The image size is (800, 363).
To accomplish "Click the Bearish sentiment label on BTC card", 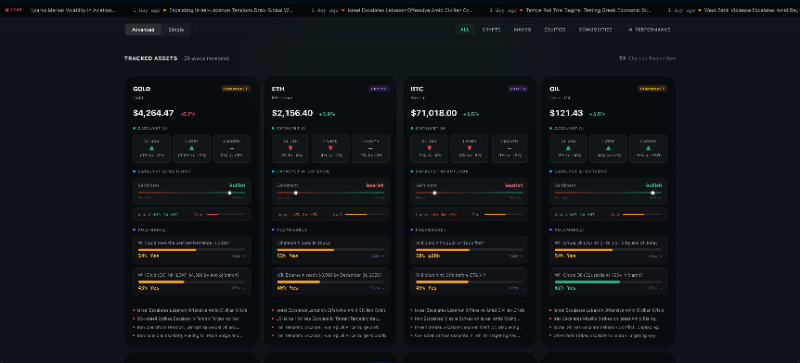I will point(514,185).
